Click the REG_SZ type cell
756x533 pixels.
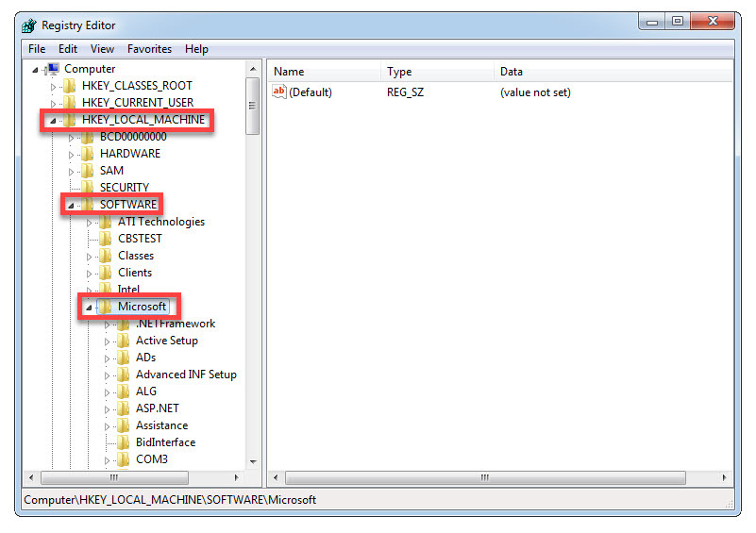[x=405, y=92]
